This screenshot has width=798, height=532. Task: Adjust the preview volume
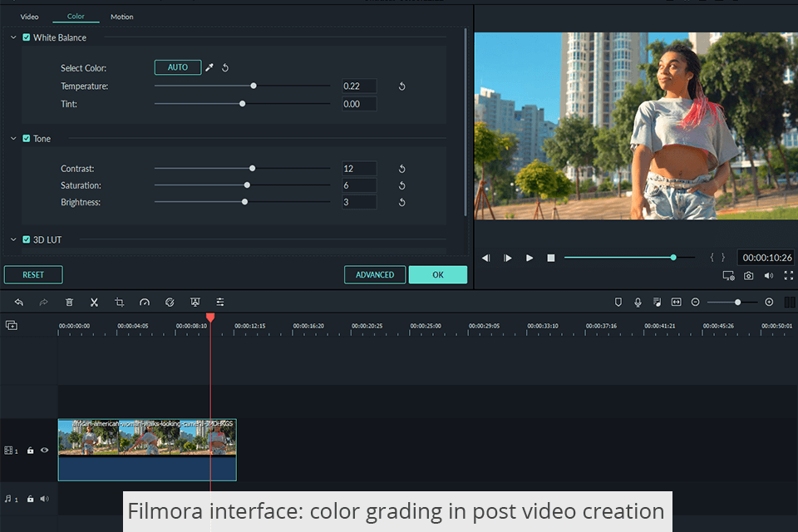(768, 275)
